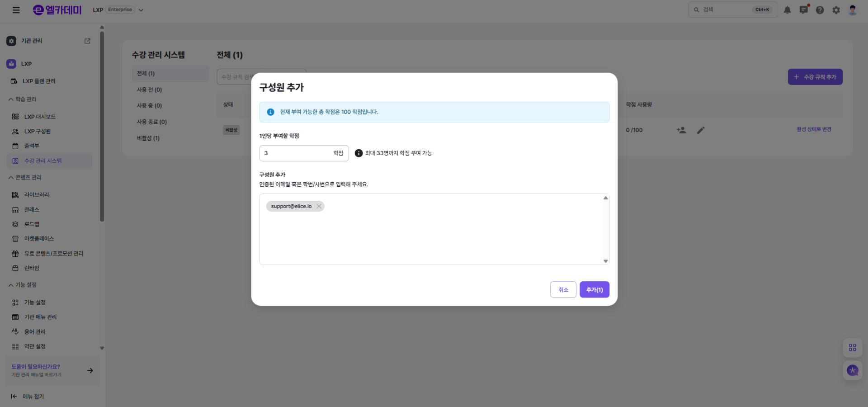Open your profile avatar menu

tap(853, 9)
